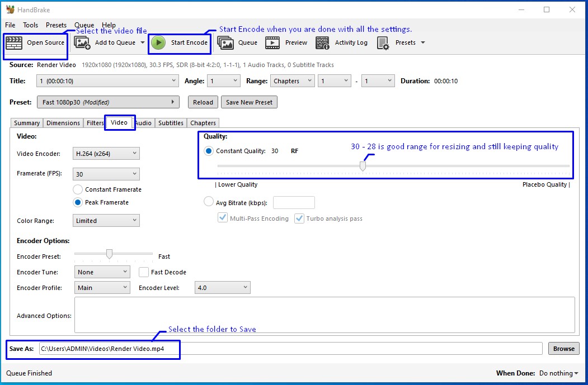Viewport: 588px width, 385px height.
Task: Maximize the HandBrake window
Action: tap(547, 9)
